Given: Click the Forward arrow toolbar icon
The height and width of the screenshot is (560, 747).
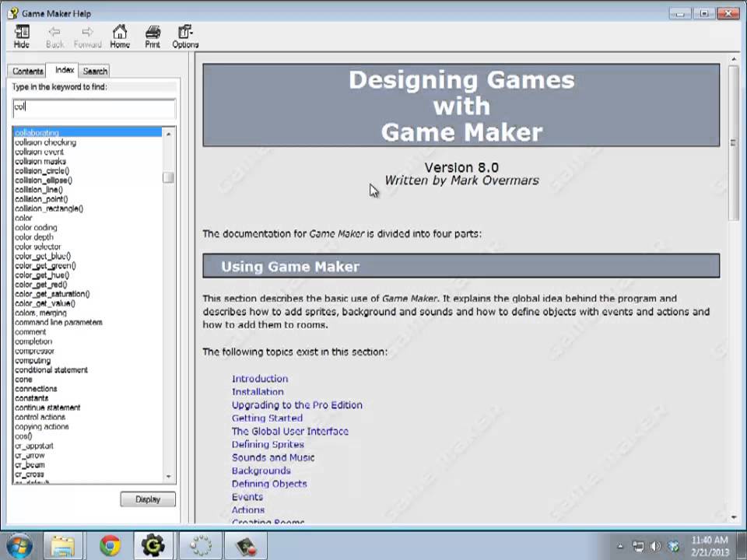Looking at the screenshot, I should point(88,37).
